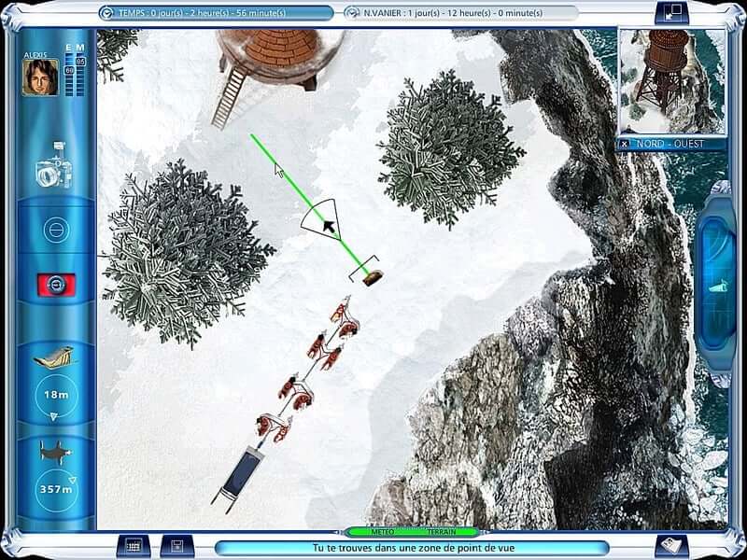Click the wooden log on the snow

pos(373,277)
